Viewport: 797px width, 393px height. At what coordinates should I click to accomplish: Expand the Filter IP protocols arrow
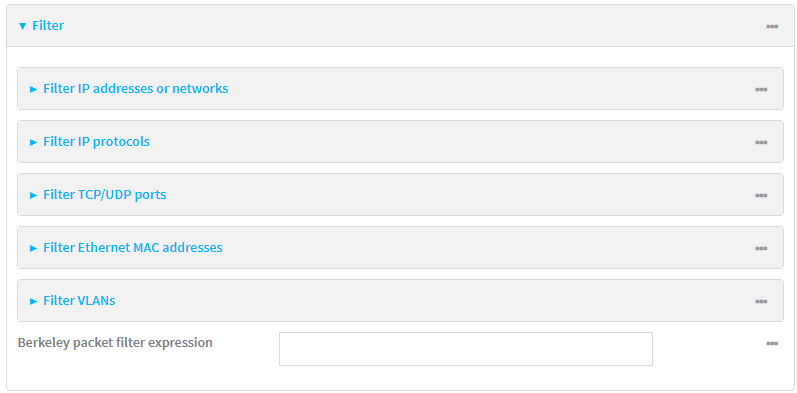click(x=34, y=142)
